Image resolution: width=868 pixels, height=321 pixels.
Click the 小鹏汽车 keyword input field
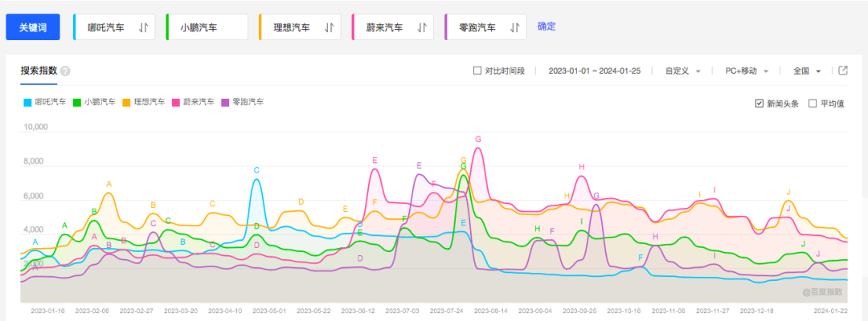tap(207, 27)
